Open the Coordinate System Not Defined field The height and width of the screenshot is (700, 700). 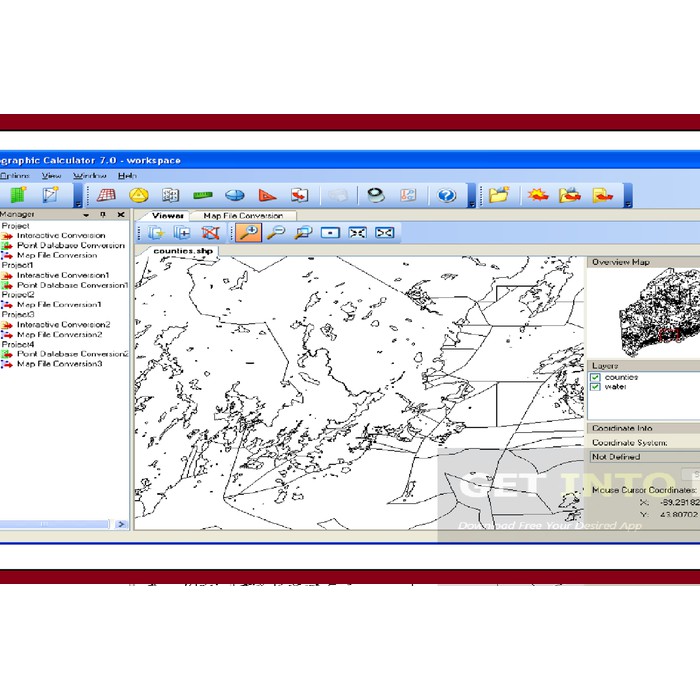645,457
